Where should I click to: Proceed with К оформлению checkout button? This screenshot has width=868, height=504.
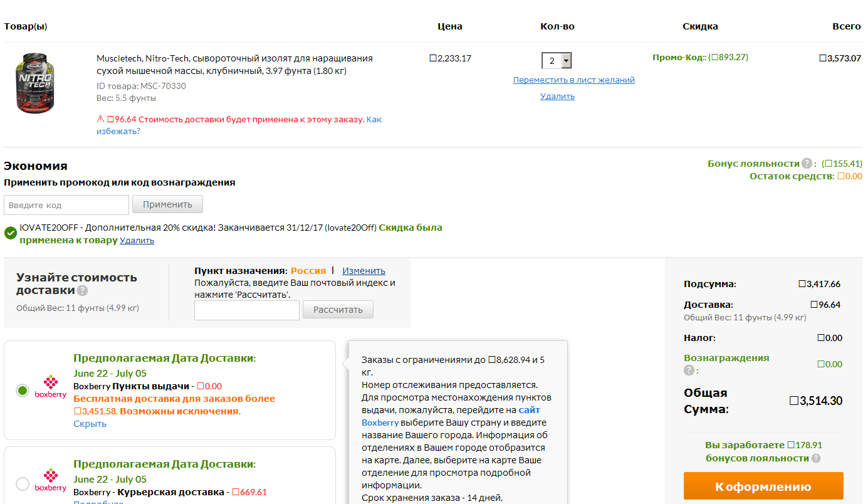[763, 486]
